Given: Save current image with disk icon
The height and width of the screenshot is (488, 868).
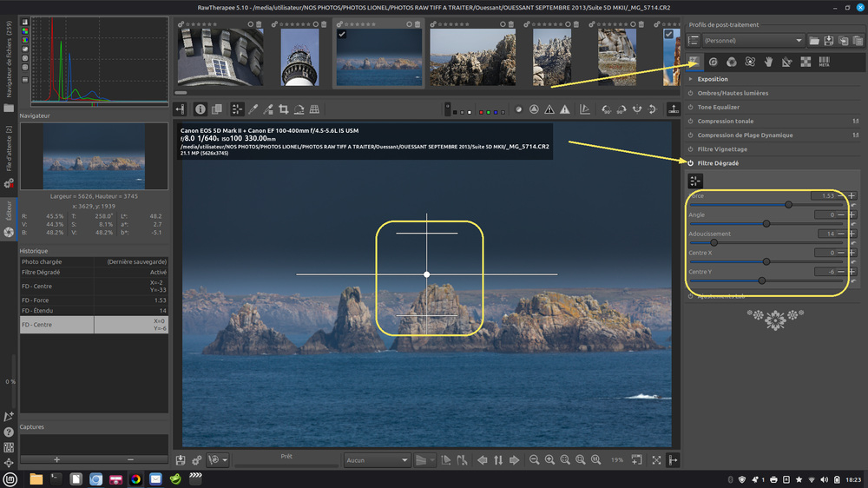Looking at the screenshot, I should click(181, 459).
